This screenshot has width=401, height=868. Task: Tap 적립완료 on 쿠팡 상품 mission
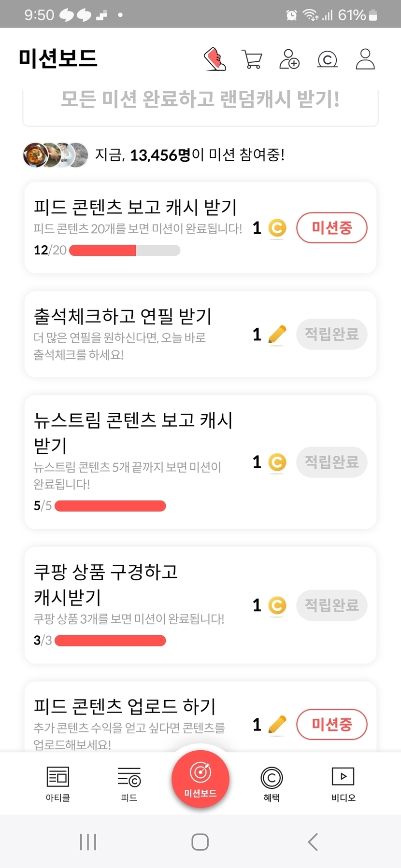[x=331, y=605]
